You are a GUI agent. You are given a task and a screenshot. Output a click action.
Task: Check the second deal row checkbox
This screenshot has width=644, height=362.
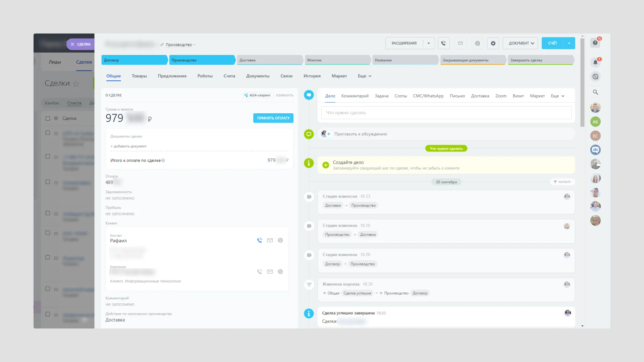48,157
